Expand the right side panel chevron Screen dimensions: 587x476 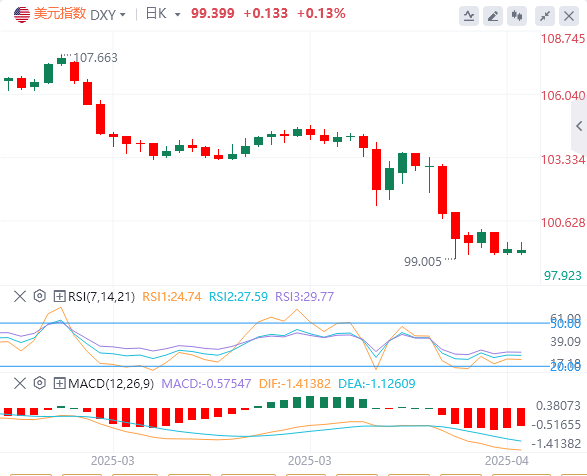click(x=579, y=126)
